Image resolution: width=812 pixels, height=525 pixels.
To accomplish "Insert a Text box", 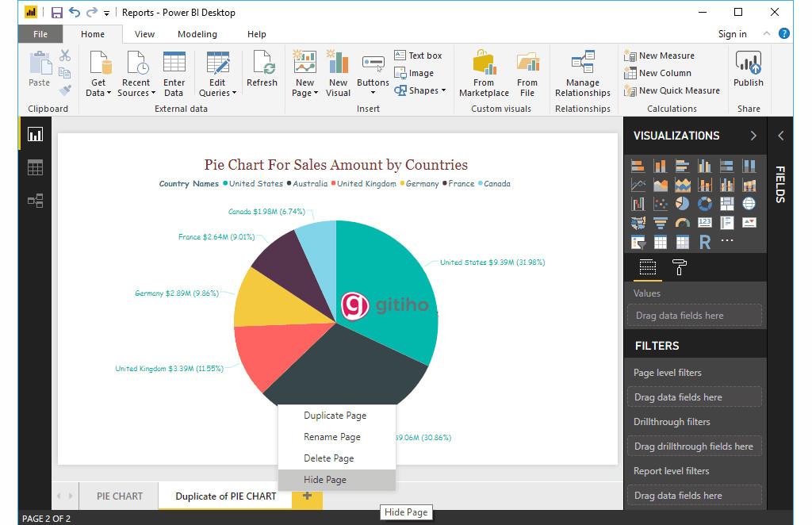I will coord(418,56).
